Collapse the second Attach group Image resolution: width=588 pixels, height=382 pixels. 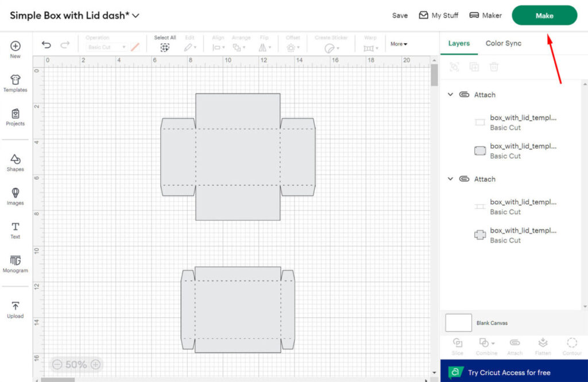point(451,179)
